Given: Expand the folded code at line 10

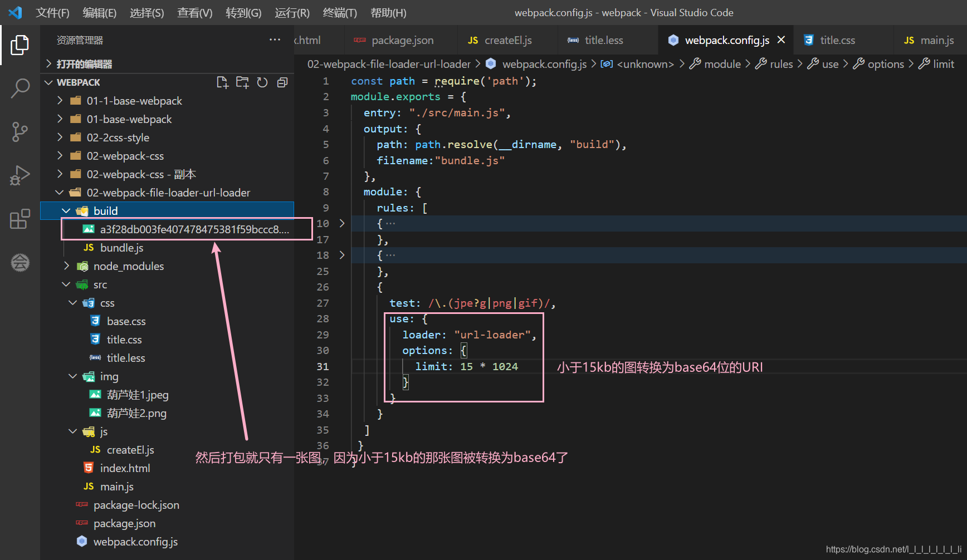Looking at the screenshot, I should click(x=342, y=223).
